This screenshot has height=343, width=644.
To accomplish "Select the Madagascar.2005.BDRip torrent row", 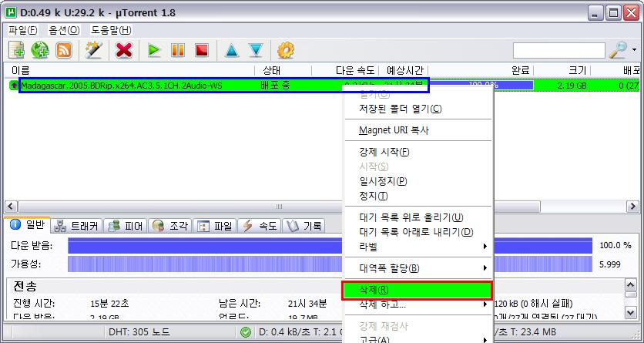I will click(x=321, y=86).
